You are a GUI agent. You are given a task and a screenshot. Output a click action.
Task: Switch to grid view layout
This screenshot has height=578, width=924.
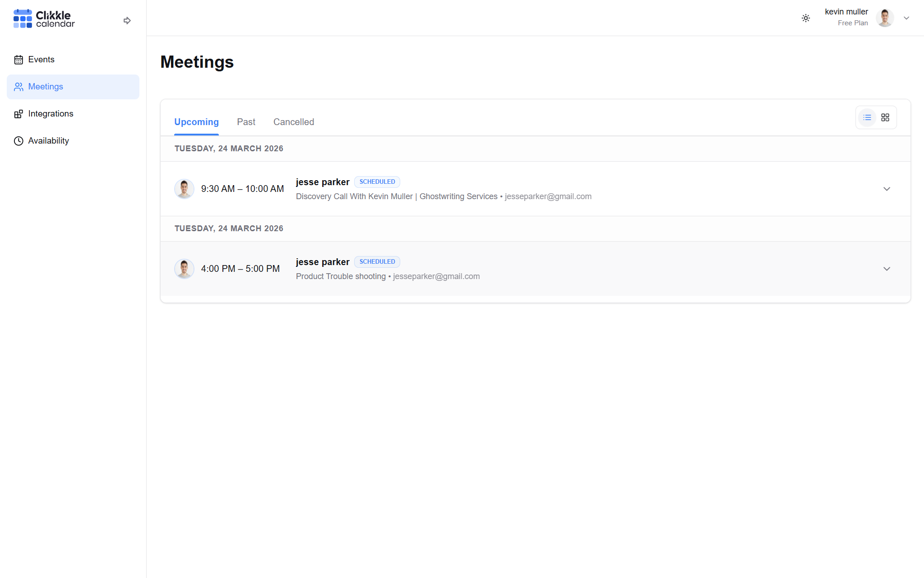(885, 117)
